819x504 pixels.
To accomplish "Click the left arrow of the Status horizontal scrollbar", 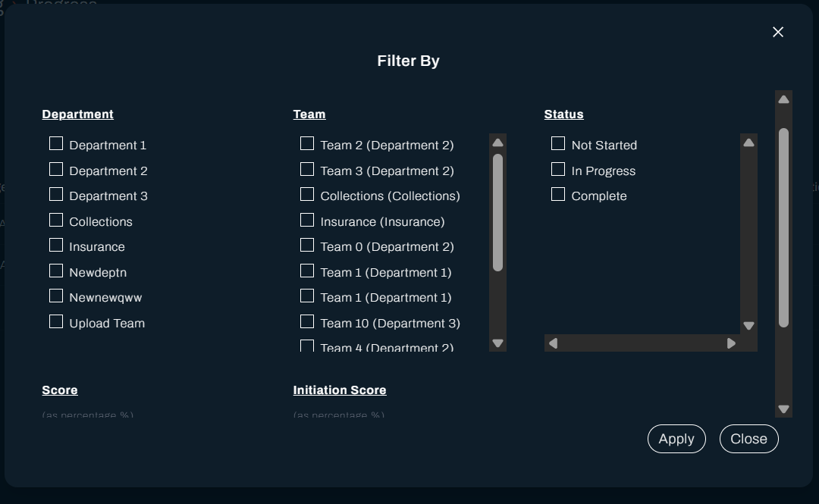I will (x=554, y=343).
